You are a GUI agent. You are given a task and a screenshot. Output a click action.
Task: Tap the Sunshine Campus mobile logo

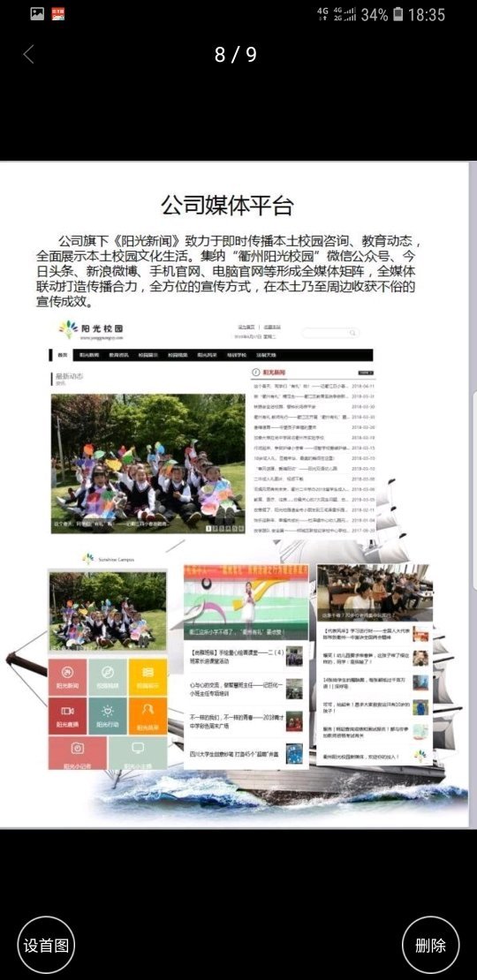108,559
